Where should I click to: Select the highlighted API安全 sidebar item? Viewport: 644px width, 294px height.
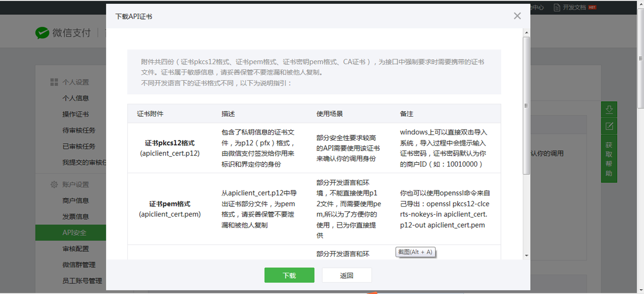pyautogui.click(x=71, y=232)
